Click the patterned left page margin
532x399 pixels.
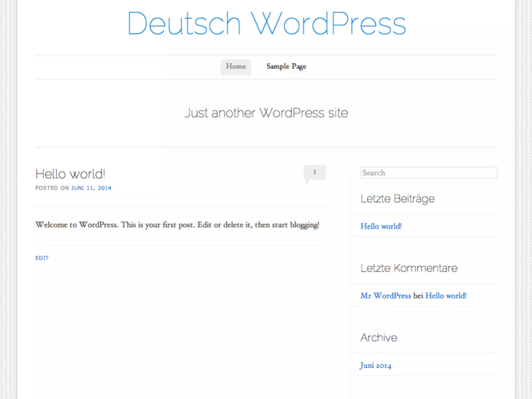(8, 199)
